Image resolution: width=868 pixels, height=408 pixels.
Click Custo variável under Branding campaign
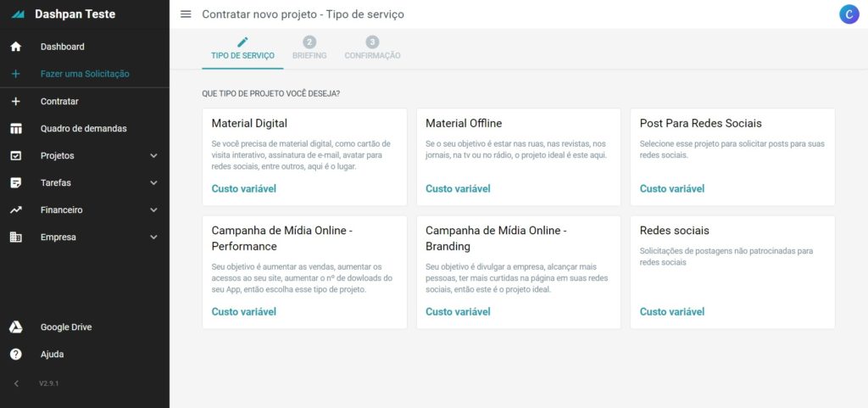[458, 311]
